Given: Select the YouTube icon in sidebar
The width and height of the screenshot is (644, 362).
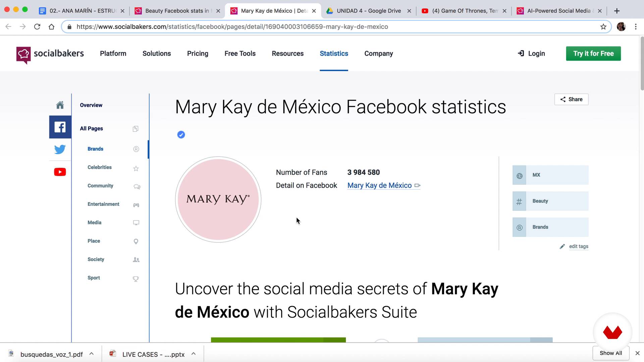Looking at the screenshot, I should coord(60,172).
